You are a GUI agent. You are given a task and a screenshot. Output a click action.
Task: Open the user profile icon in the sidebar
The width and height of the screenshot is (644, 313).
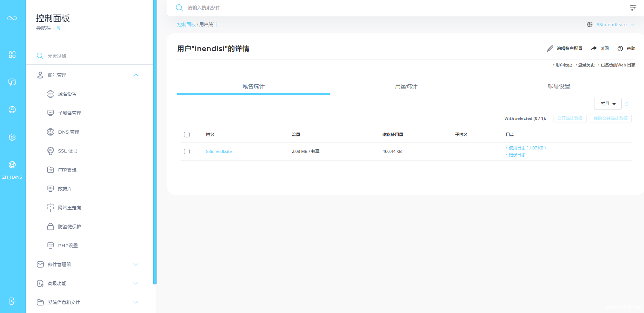pyautogui.click(x=12, y=110)
